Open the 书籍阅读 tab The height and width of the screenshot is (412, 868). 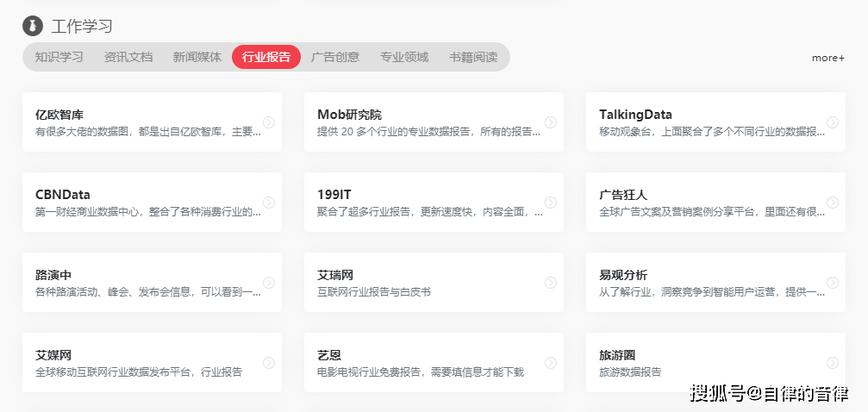click(473, 57)
